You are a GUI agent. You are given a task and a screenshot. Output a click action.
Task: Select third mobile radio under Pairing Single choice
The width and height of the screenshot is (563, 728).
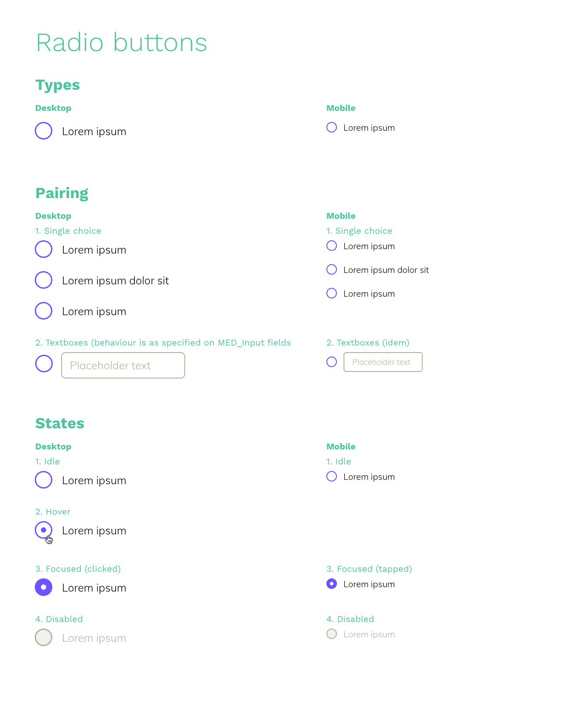pos(332,293)
